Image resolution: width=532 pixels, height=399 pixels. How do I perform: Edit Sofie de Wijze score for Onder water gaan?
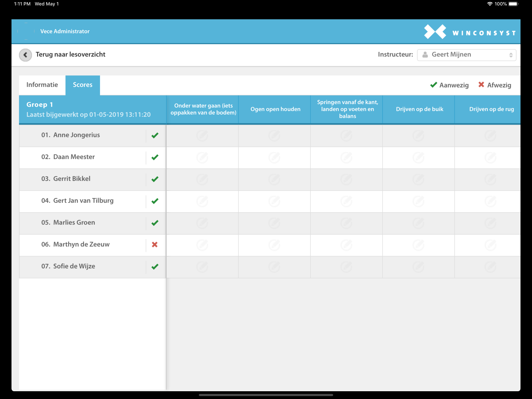[202, 267]
